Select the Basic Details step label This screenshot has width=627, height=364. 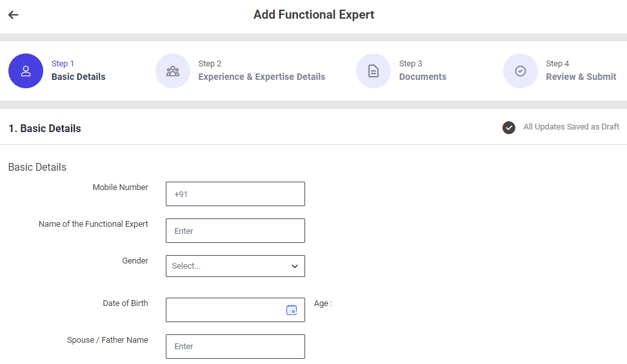pyautogui.click(x=78, y=77)
